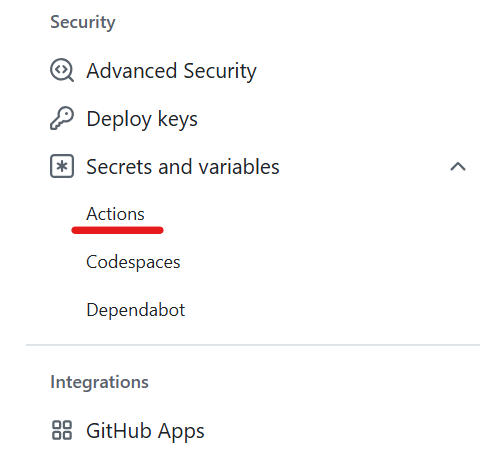Click the Advanced Security magnifier code icon
Image resolution: width=480 pixels, height=462 pixels.
pyautogui.click(x=62, y=70)
